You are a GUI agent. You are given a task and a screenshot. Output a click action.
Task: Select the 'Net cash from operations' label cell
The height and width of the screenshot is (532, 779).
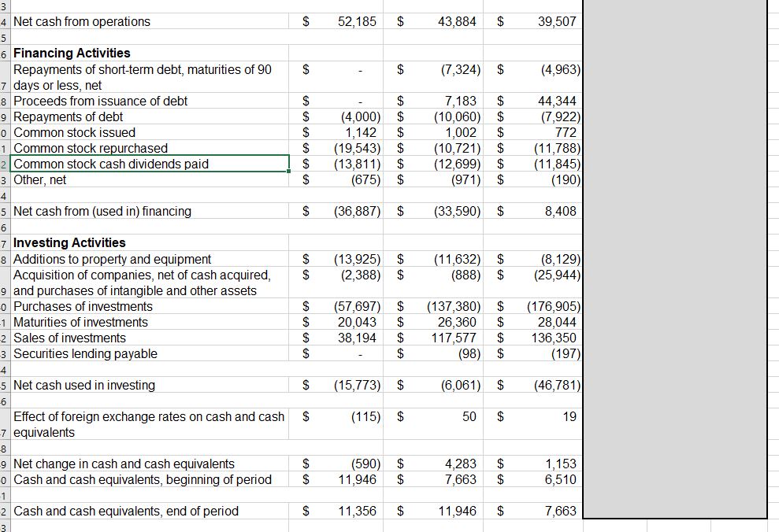click(149, 21)
